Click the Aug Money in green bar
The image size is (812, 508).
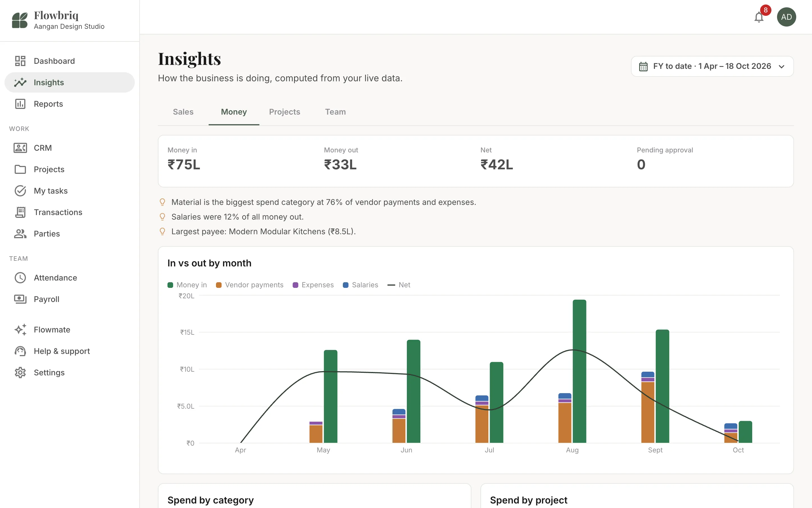coord(579,371)
